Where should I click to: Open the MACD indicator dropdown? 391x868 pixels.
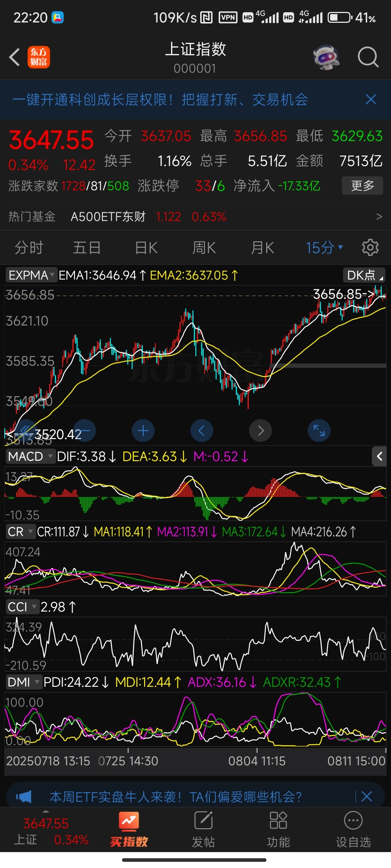[31, 456]
